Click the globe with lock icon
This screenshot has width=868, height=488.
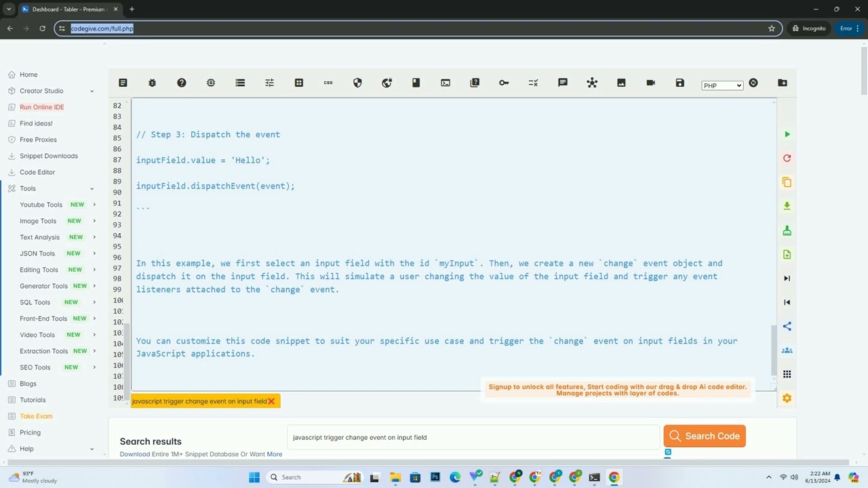coord(387,83)
